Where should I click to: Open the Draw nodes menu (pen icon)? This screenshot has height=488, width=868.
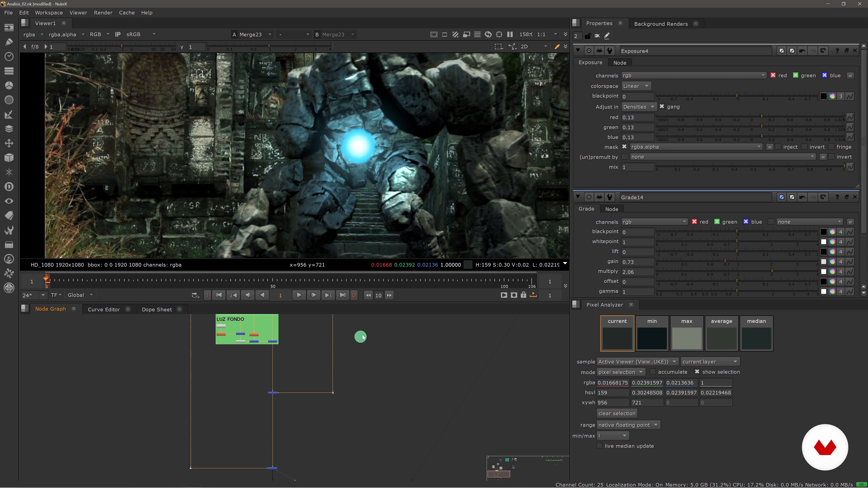[x=9, y=42]
